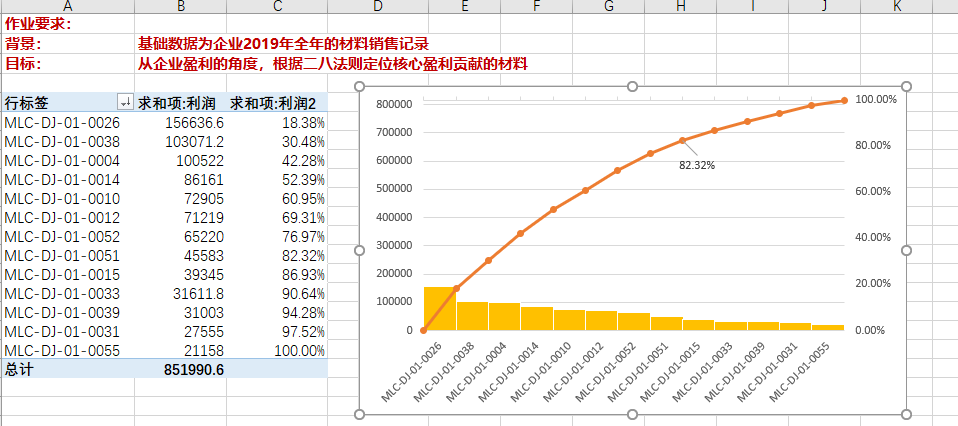This screenshot has height=426, width=958.
Task: Select row label MLC-DJ-01-0052 in the table
Action: [62, 237]
